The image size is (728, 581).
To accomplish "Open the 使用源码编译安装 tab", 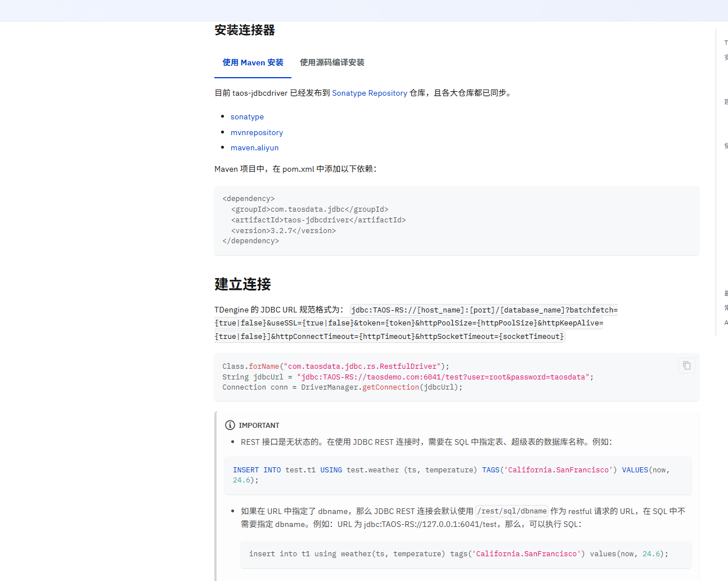I will [x=332, y=62].
